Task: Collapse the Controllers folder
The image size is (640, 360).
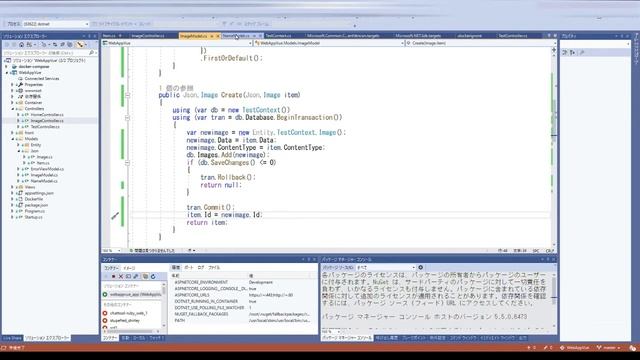Action: coord(13,109)
